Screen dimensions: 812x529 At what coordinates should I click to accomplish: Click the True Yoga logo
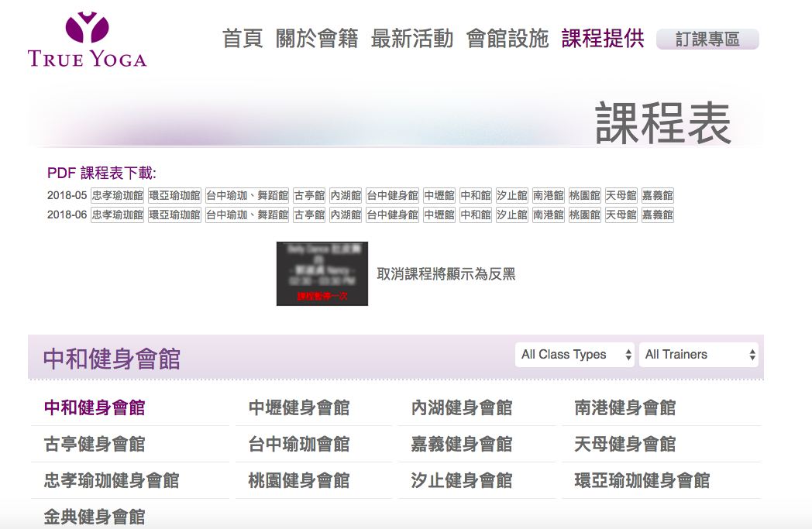point(87,40)
